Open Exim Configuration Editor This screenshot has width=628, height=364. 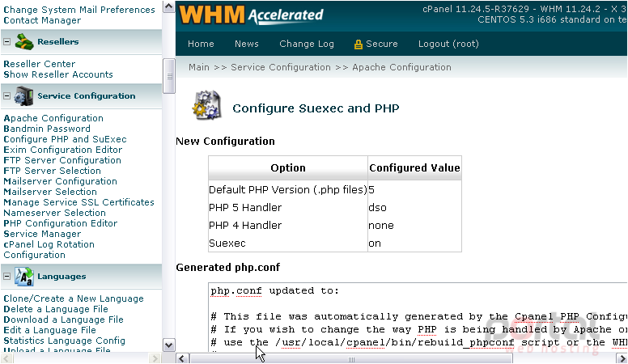[x=63, y=150]
